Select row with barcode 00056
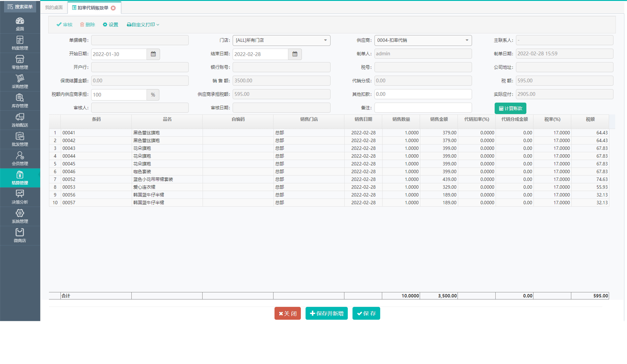This screenshot has width=627, height=364. (329, 195)
